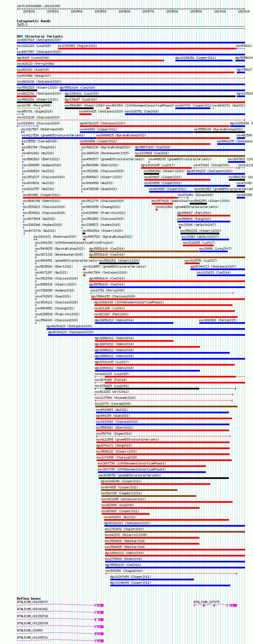This screenshot has height=644, width=253.
Task: Open dgv670n172 (Deng2019) variant
Action: pos(114,445)
